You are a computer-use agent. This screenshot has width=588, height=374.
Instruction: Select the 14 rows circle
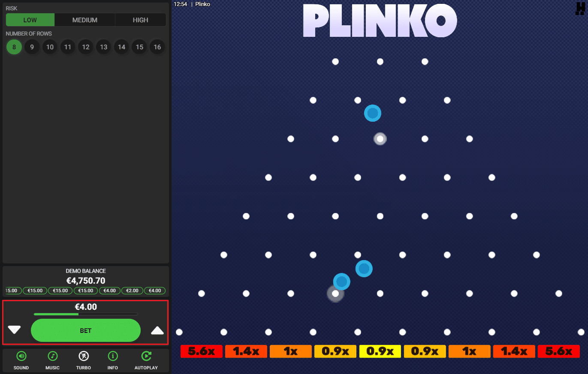(x=122, y=47)
